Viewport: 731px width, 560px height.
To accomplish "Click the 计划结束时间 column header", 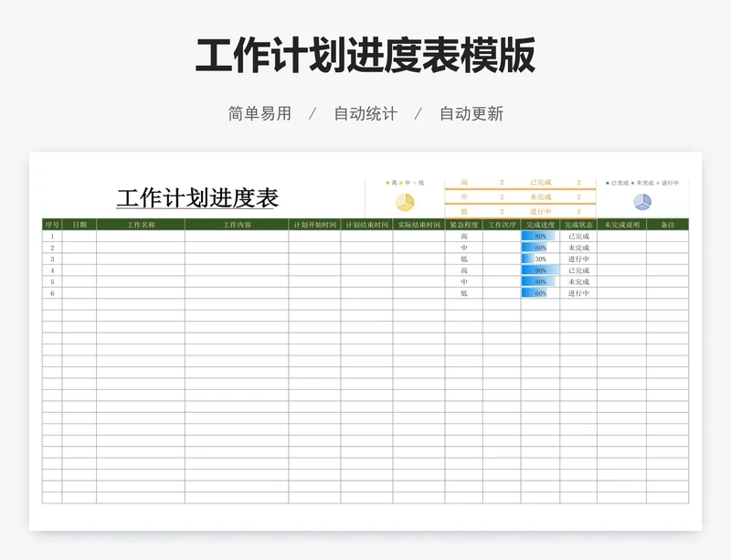I will tap(367, 225).
